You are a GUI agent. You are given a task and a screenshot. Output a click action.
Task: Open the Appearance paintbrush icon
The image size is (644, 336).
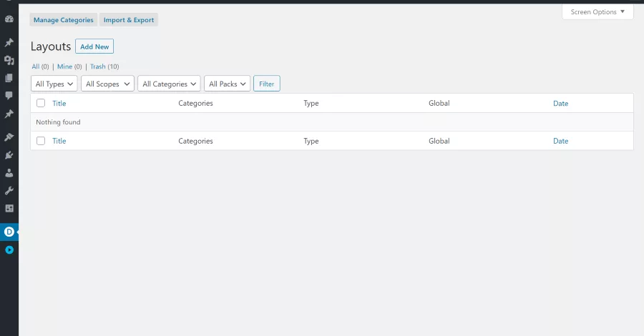click(x=9, y=137)
